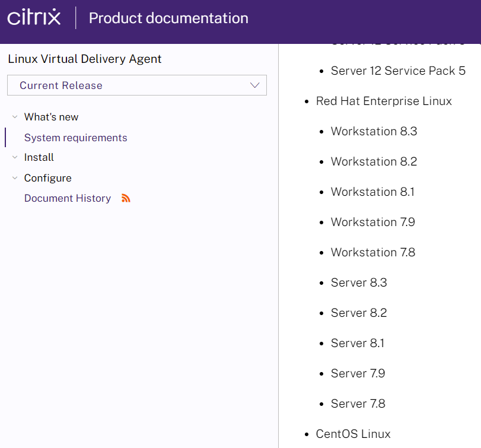This screenshot has width=481, height=448.
Task: Click the list item Workstation 8.1
Action: 372,192
